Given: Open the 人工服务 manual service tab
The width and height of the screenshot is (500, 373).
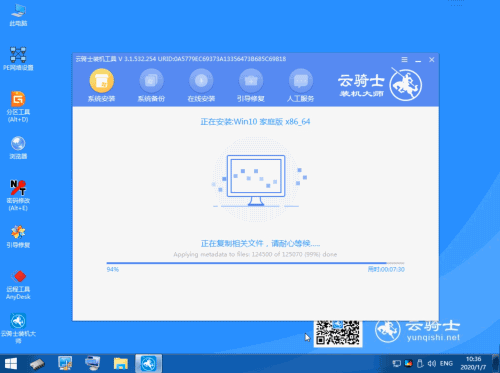Looking at the screenshot, I should (x=301, y=85).
